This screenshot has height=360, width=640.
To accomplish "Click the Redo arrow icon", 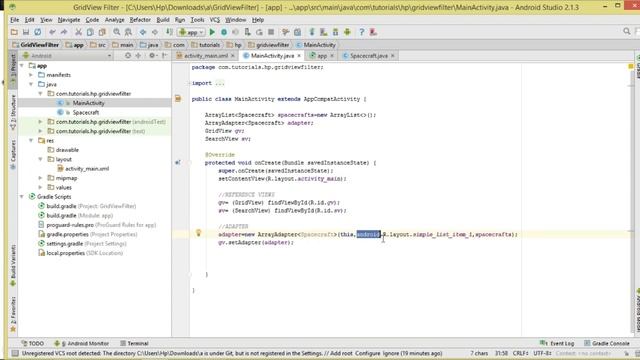I will coord(64,32).
